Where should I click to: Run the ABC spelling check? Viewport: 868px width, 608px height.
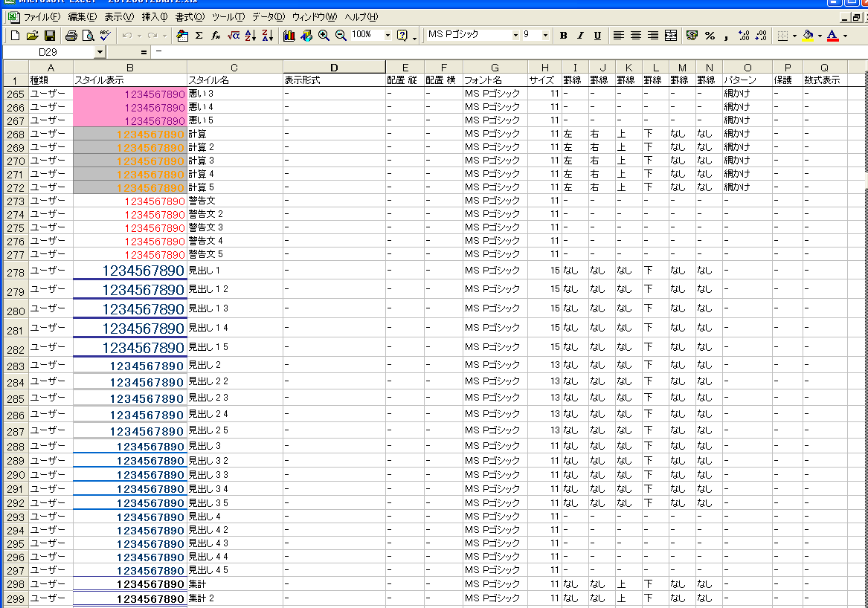click(105, 36)
